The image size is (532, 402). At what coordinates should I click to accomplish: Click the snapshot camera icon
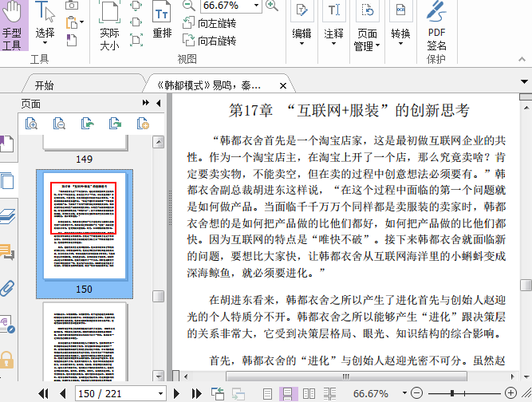click(72, 5)
